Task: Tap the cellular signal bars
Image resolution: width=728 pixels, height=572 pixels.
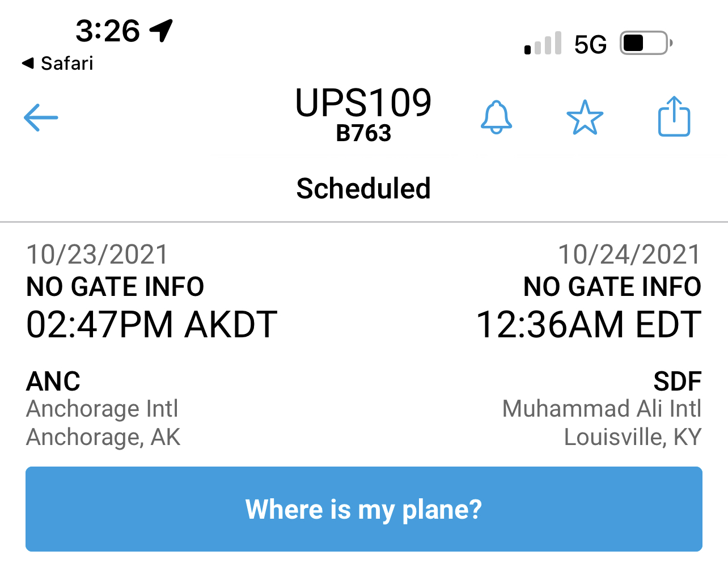Action: click(x=543, y=44)
